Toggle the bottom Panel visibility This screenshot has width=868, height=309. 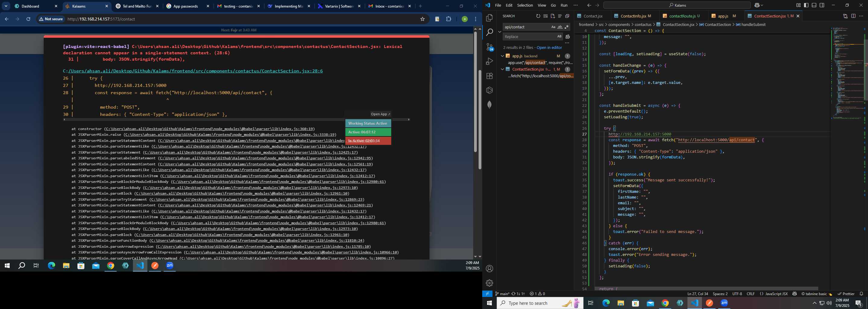[x=814, y=5]
